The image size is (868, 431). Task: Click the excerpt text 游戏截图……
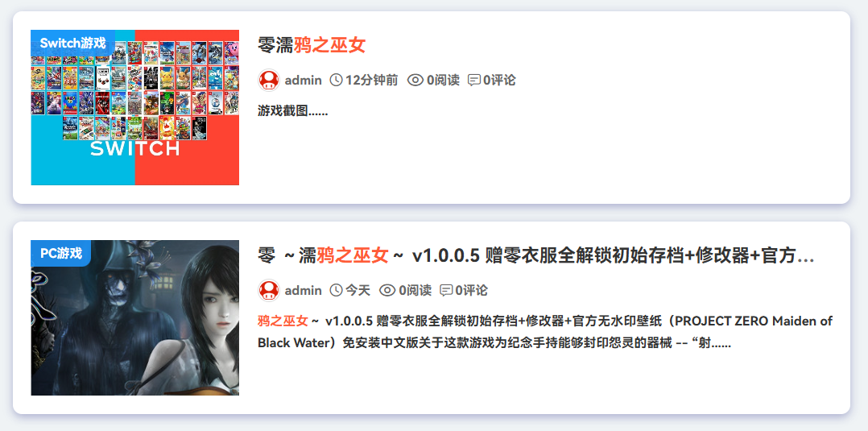point(293,111)
